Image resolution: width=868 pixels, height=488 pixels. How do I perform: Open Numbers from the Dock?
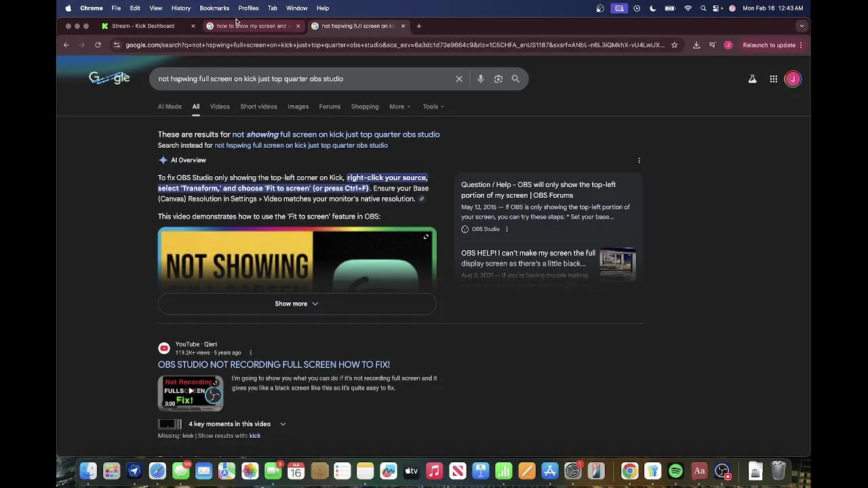[503, 470]
